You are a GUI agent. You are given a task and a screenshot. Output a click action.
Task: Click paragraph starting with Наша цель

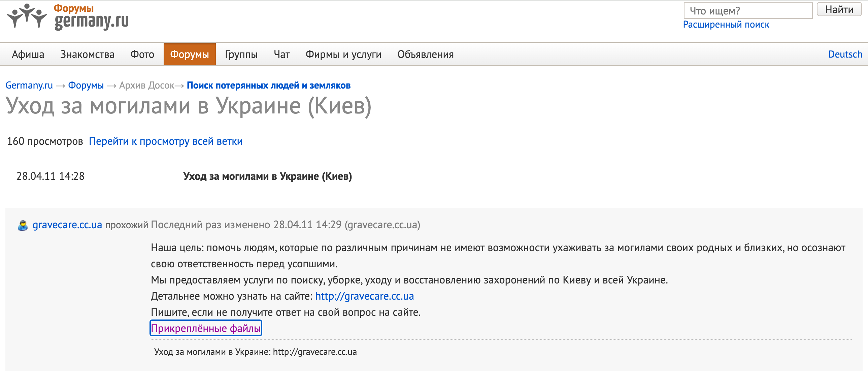coord(498,256)
